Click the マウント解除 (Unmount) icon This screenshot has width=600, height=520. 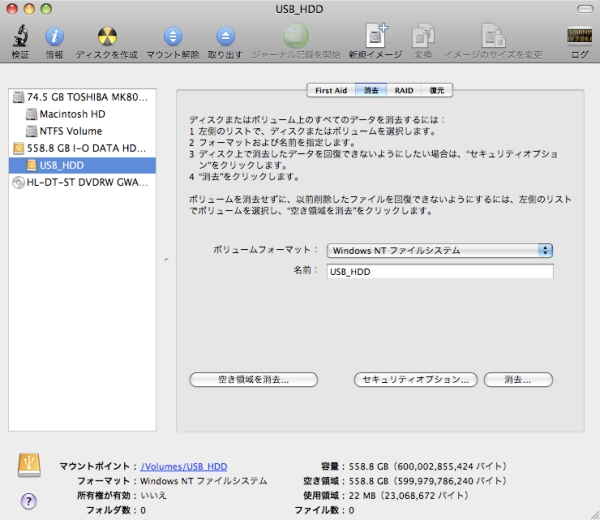click(172, 37)
